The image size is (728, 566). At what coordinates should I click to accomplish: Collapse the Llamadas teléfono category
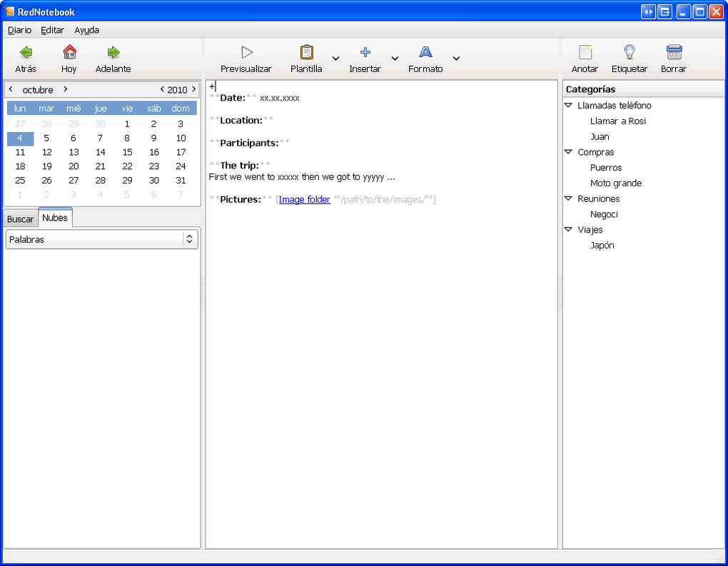[568, 105]
